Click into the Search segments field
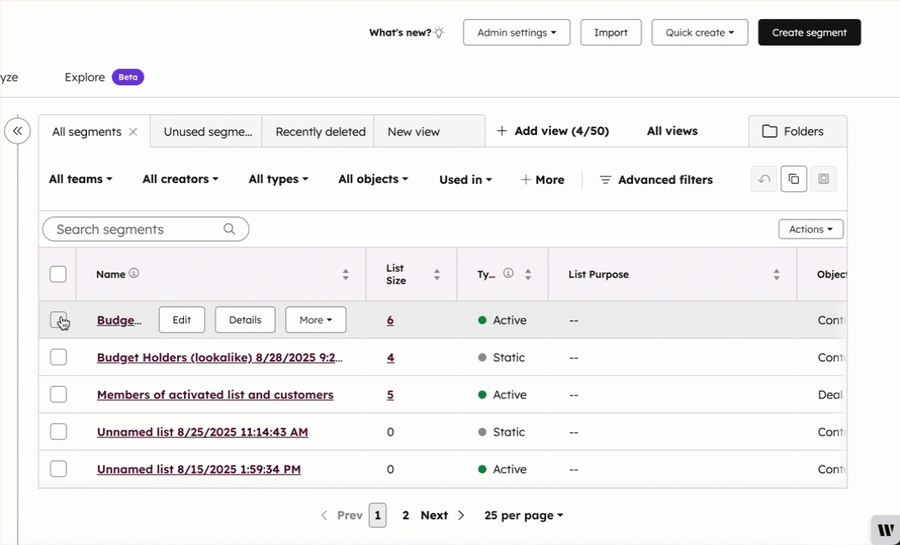The width and height of the screenshot is (900, 545). click(135, 229)
